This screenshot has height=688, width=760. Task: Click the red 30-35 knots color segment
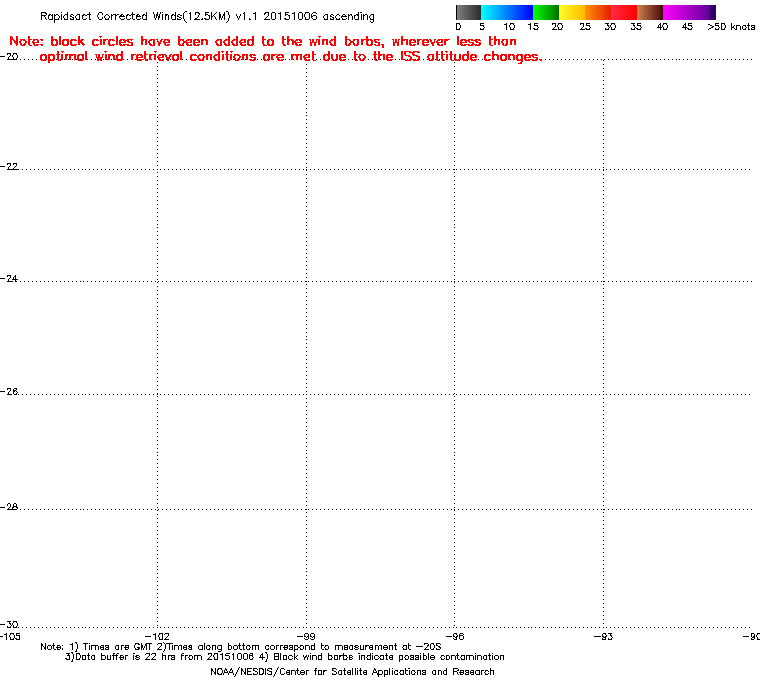(624, 12)
